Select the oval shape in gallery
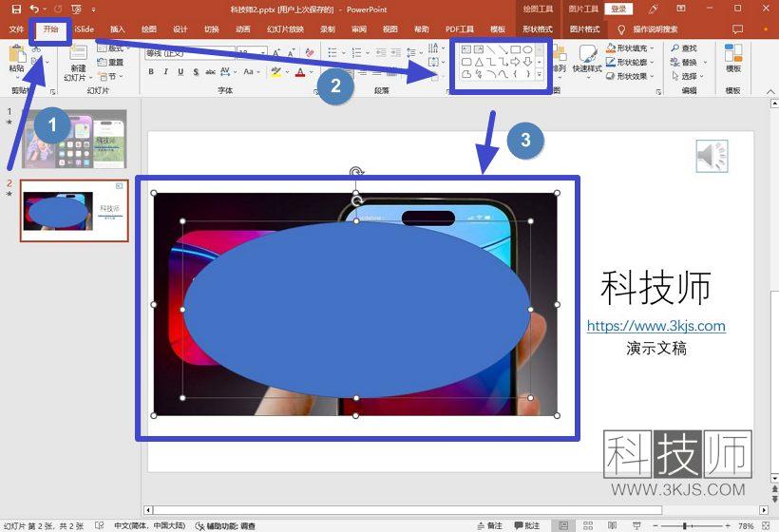The image size is (779, 532). click(527, 49)
